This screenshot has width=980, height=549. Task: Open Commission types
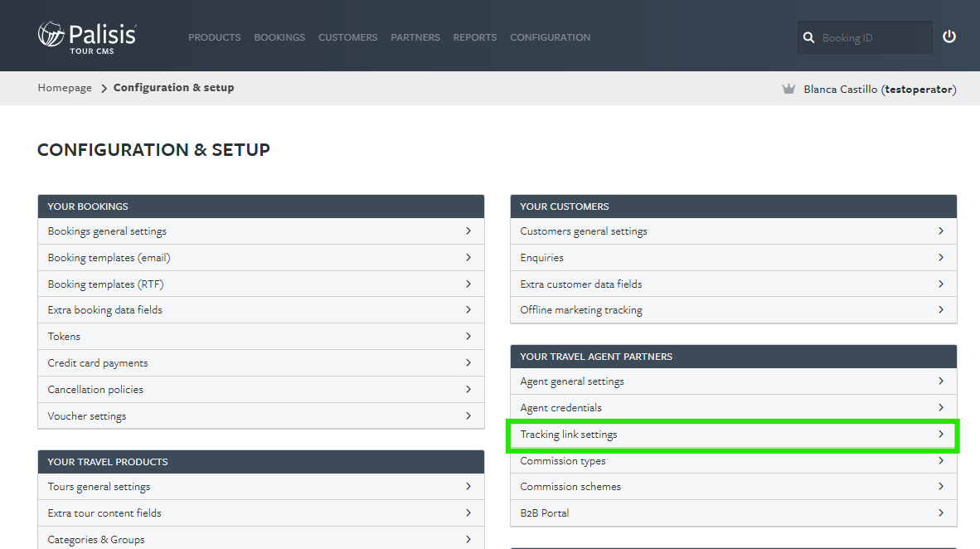[734, 461]
